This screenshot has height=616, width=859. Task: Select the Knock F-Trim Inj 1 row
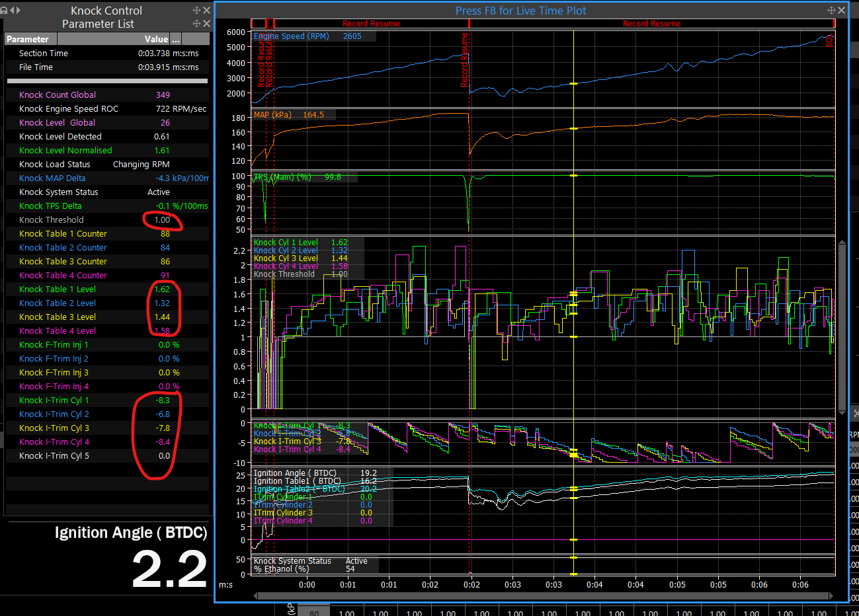click(x=107, y=344)
